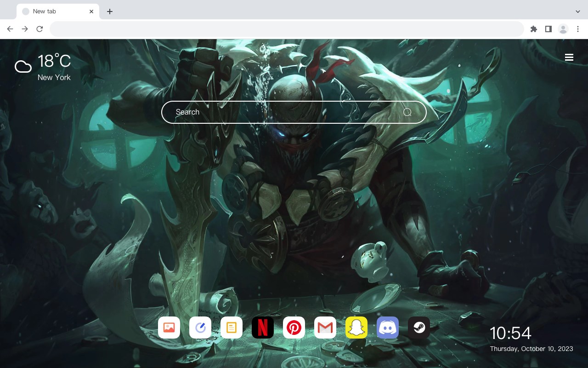Toggle the browser side panel
This screenshot has width=588, height=368.
548,29
